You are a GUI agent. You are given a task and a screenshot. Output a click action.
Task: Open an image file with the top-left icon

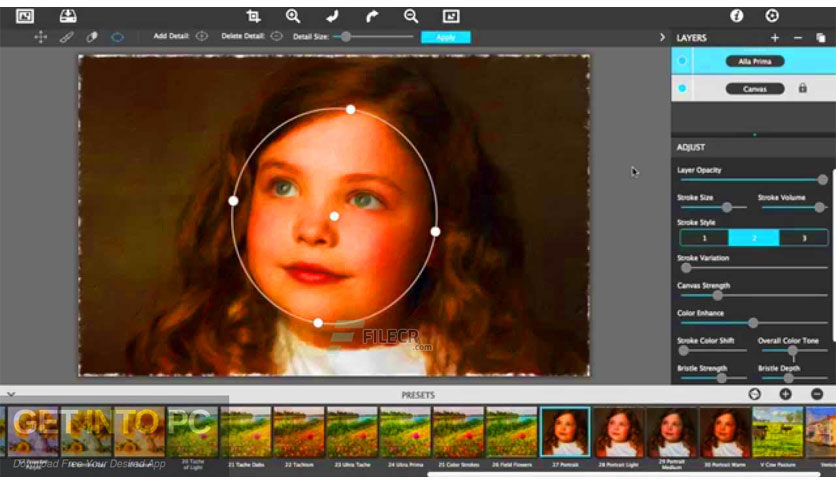(25, 16)
